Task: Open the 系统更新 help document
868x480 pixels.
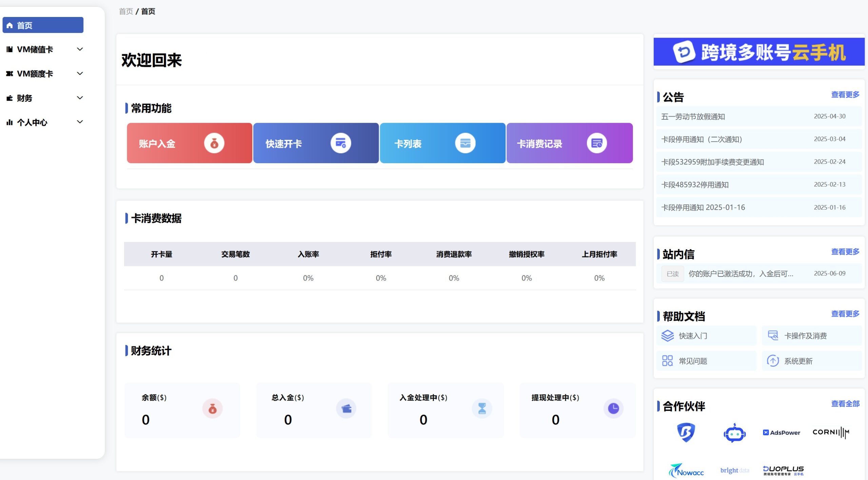Action: 812,361
